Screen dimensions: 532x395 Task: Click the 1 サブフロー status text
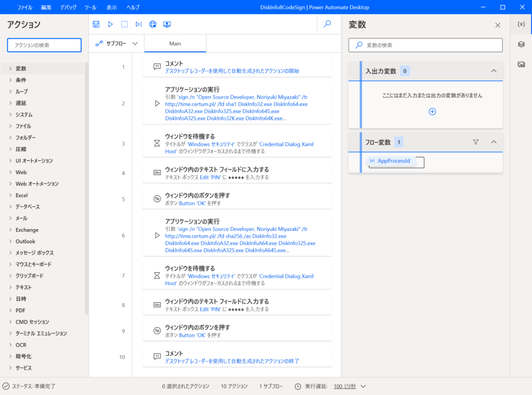coord(271,386)
